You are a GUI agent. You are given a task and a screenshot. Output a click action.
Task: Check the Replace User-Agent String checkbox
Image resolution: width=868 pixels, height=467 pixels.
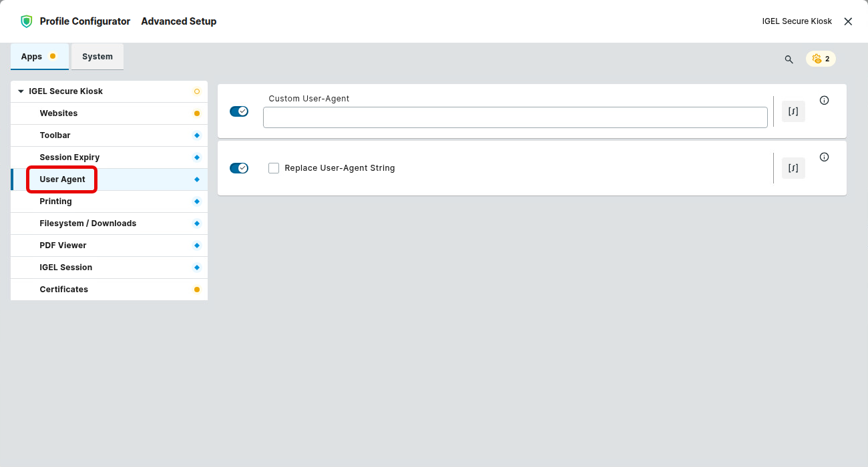(274, 168)
